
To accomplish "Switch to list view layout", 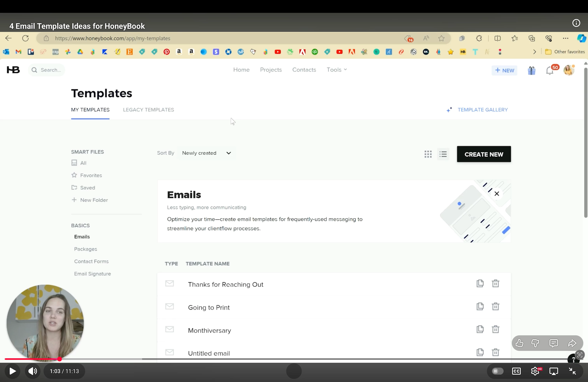I will [x=443, y=154].
